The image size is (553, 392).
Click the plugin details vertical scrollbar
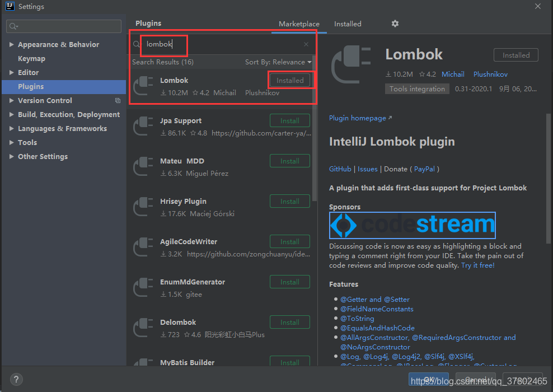(x=549, y=178)
